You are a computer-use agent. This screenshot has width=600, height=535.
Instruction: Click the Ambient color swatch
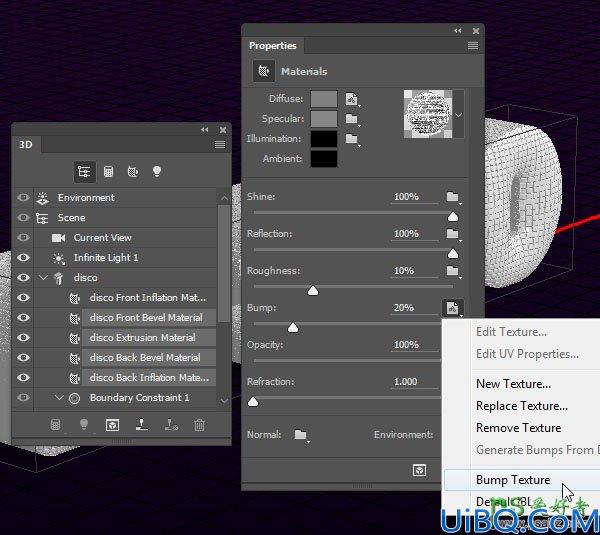324,158
